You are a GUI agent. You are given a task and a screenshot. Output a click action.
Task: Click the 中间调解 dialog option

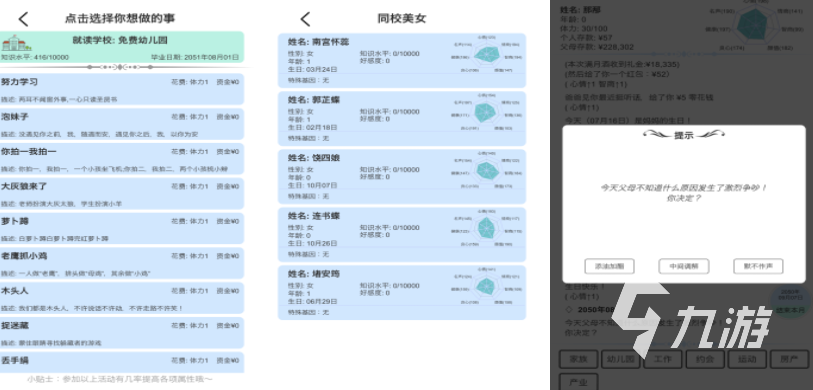(683, 267)
